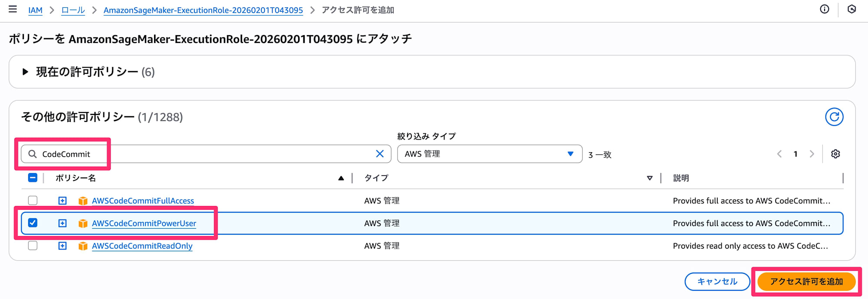868x299 pixels.
Task: Check the AWSCodeCommitReadOnly policy checkbox
Action: coord(33,246)
